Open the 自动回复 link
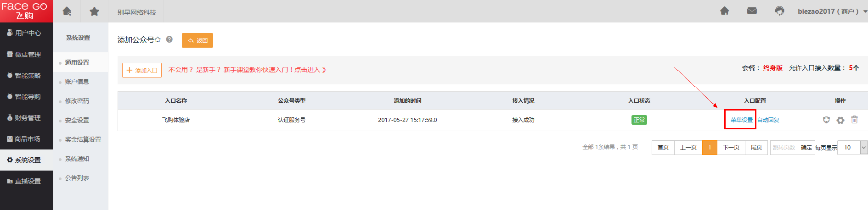The width and height of the screenshot is (868, 210). [768, 120]
